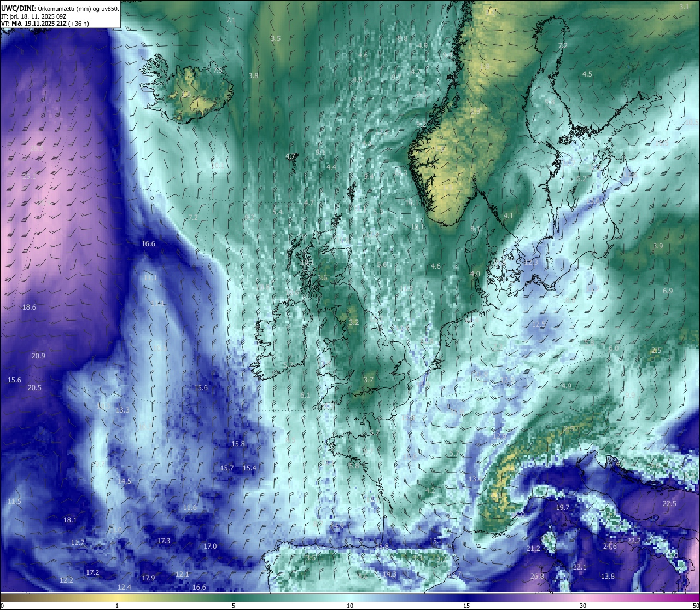Click the 4.0 value near Denmark
Viewport: 700px width, 610px height.
(475, 274)
